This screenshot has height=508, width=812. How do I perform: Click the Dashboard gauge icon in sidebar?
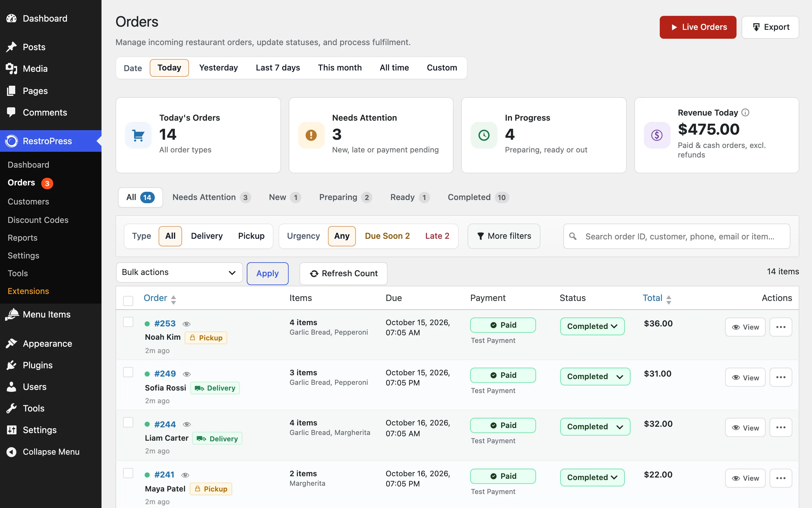tap(11, 18)
